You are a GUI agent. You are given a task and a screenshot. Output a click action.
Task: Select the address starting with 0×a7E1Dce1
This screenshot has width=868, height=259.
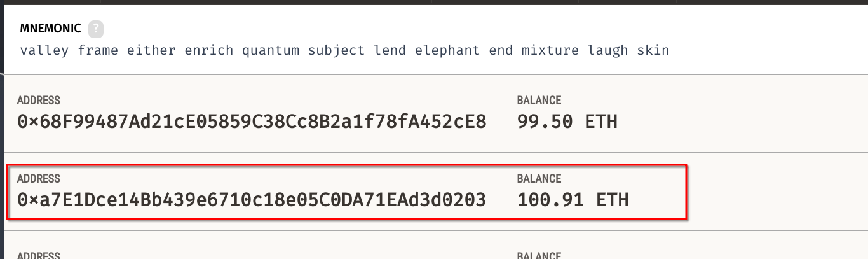pos(252,200)
